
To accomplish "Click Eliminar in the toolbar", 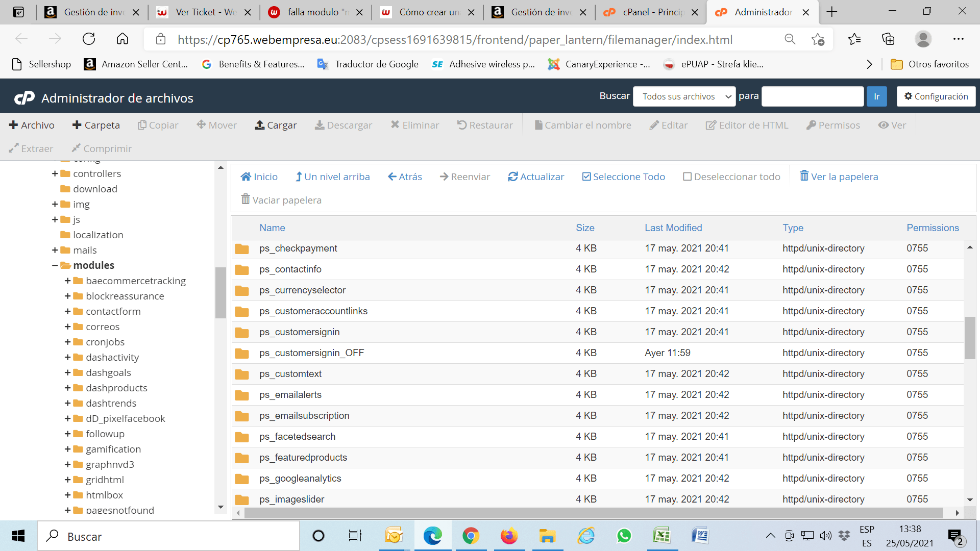I will click(414, 125).
